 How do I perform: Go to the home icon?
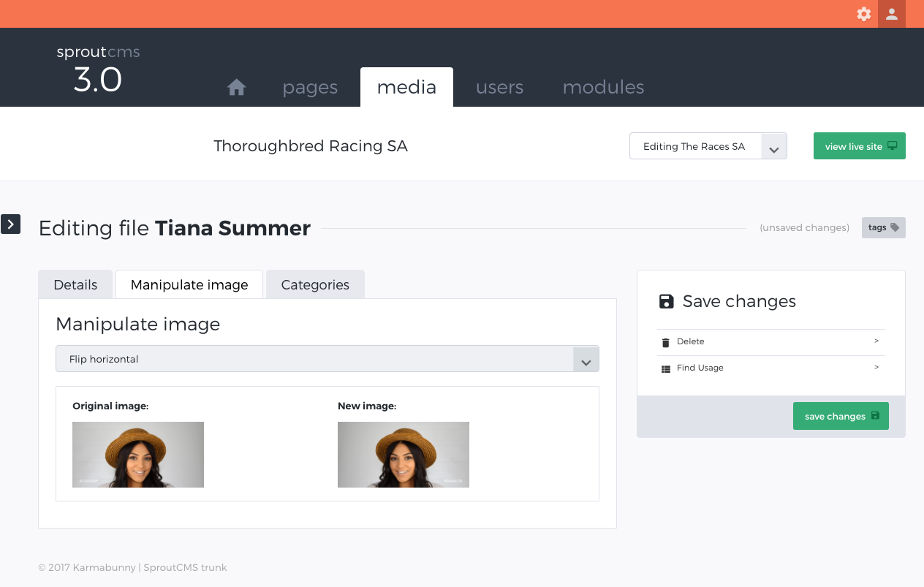pos(236,88)
